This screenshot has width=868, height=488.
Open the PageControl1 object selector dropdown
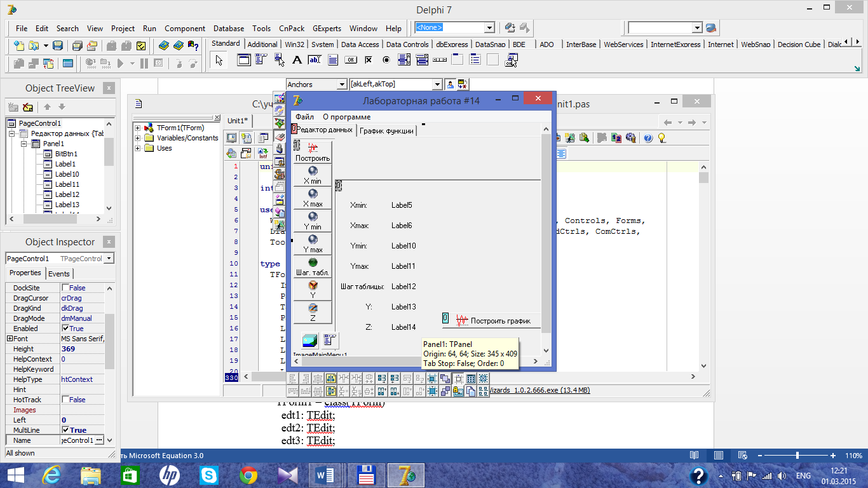pyautogui.click(x=109, y=259)
